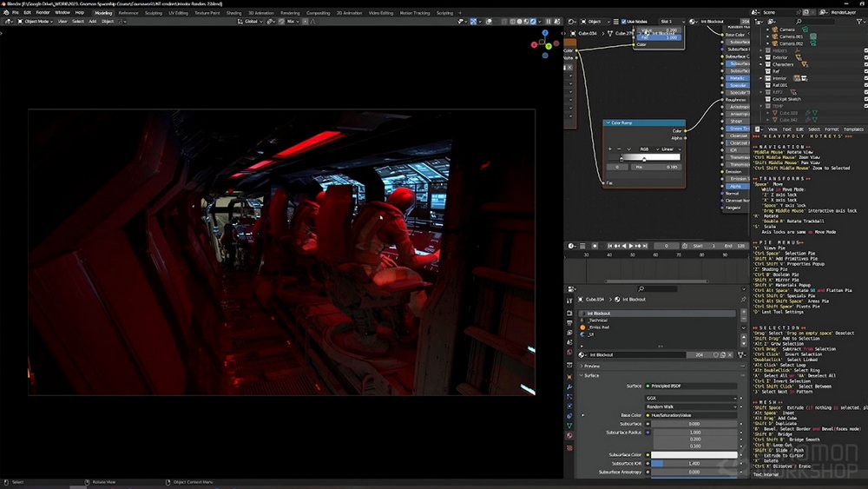Toggle the Cockpit Sketch collection exclude checkbox

865,99
